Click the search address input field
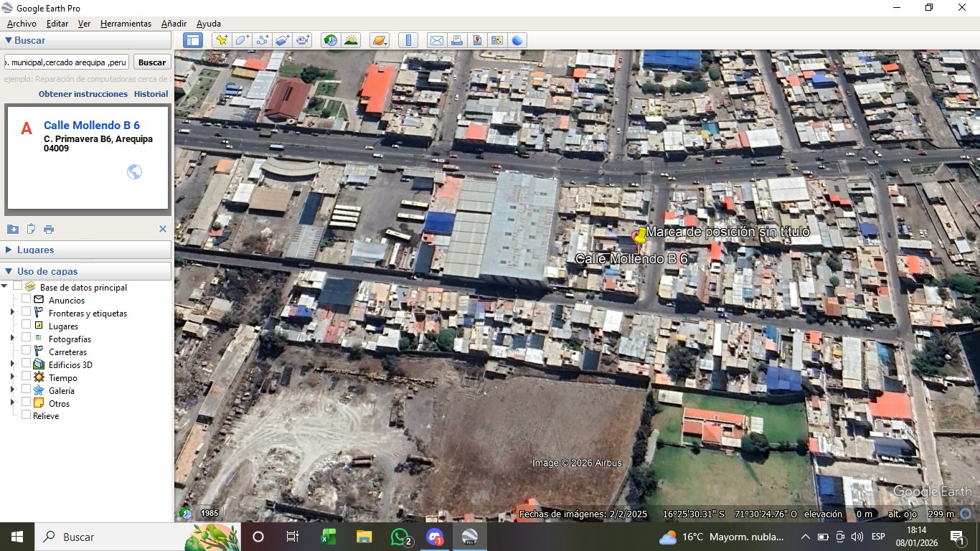 pyautogui.click(x=67, y=62)
